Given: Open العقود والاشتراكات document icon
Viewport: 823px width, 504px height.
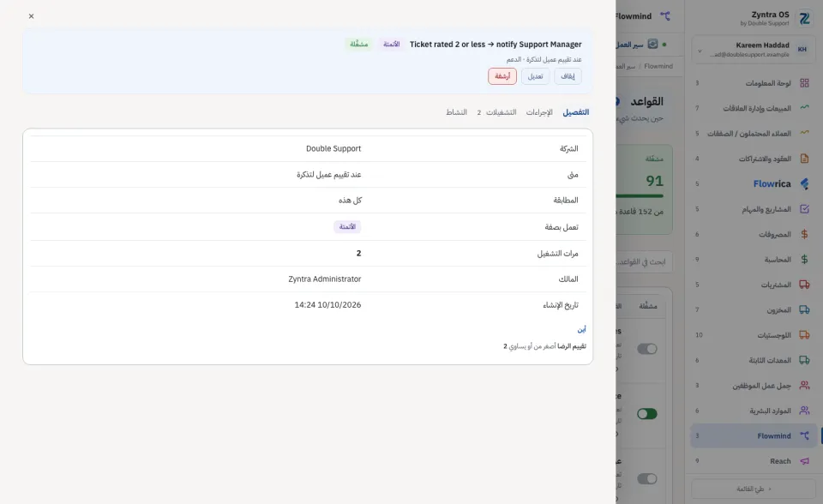Looking at the screenshot, I should pyautogui.click(x=804, y=158).
